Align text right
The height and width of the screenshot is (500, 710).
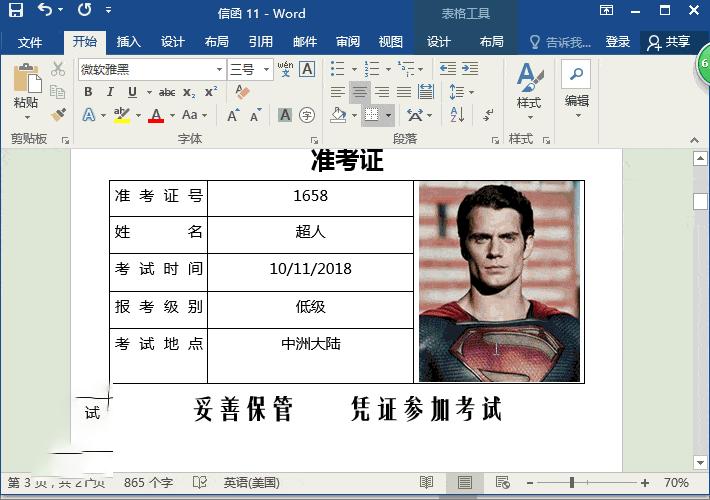(382, 92)
